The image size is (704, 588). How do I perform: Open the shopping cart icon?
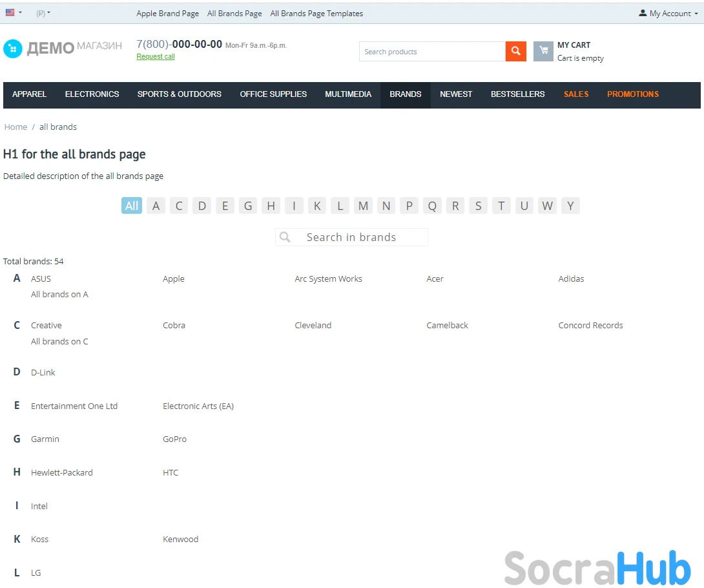coord(543,51)
